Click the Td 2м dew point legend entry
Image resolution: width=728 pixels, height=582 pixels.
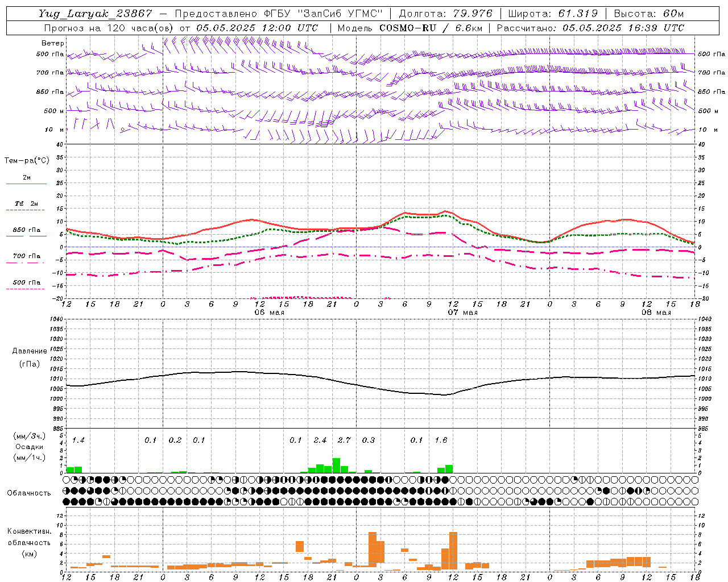coord(27,203)
